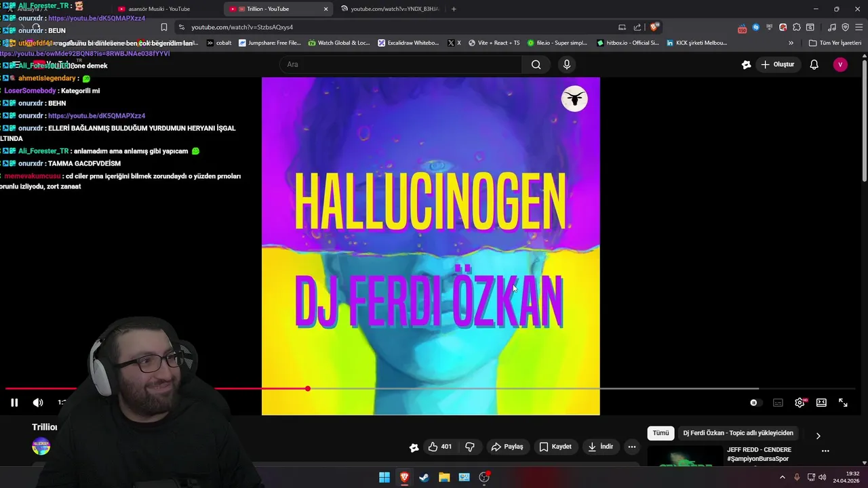
Task: Mute the video volume speaker icon
Action: pyautogui.click(x=38, y=403)
